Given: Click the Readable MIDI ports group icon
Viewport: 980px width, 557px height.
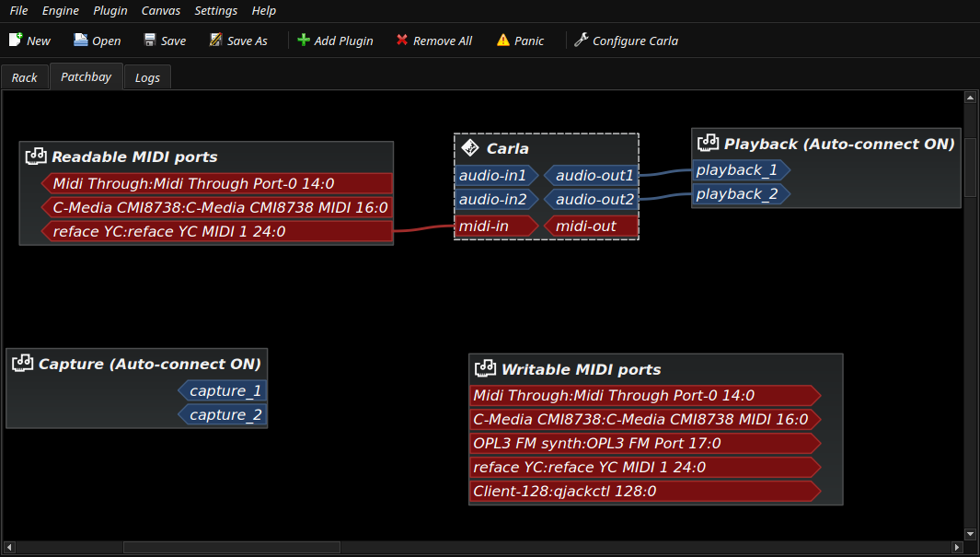Looking at the screenshot, I should 36,157.
